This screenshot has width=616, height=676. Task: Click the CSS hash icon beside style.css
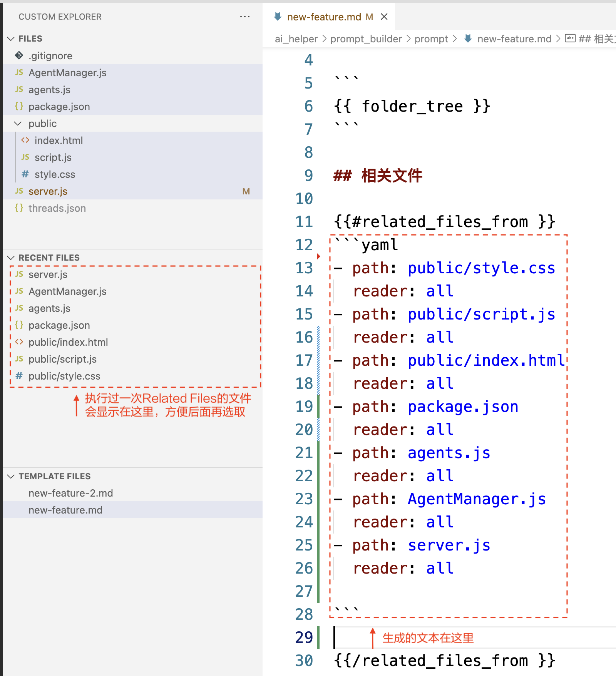point(25,174)
